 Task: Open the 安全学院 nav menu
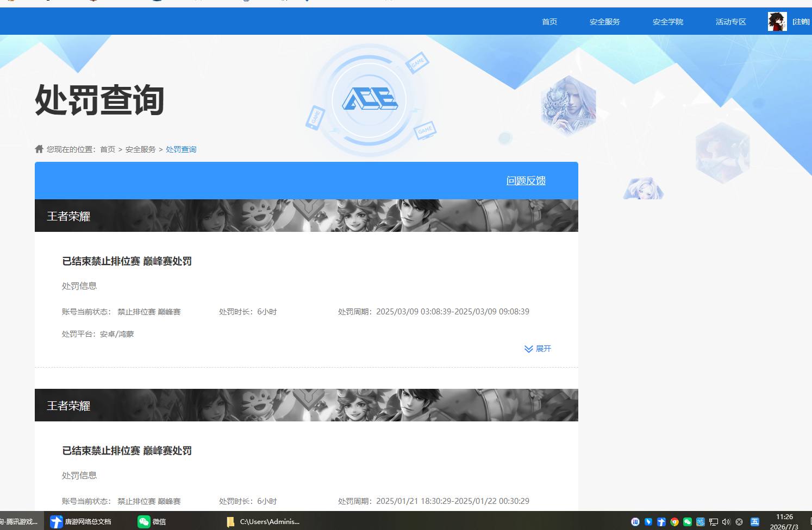pos(668,22)
